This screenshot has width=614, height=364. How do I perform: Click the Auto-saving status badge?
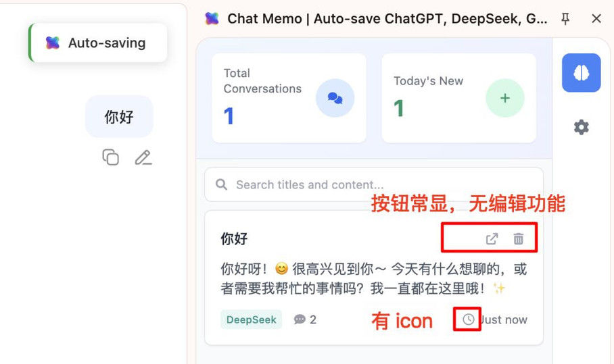[x=98, y=43]
